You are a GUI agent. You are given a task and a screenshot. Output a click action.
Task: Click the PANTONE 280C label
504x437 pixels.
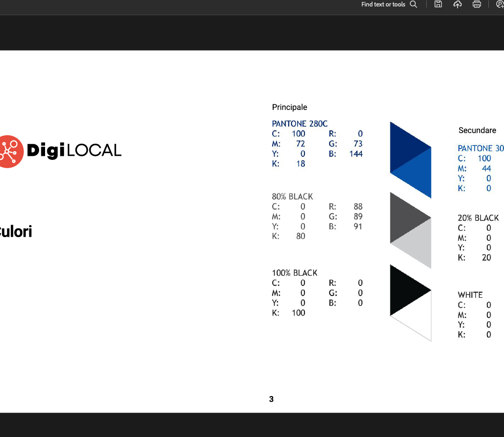[x=299, y=124]
